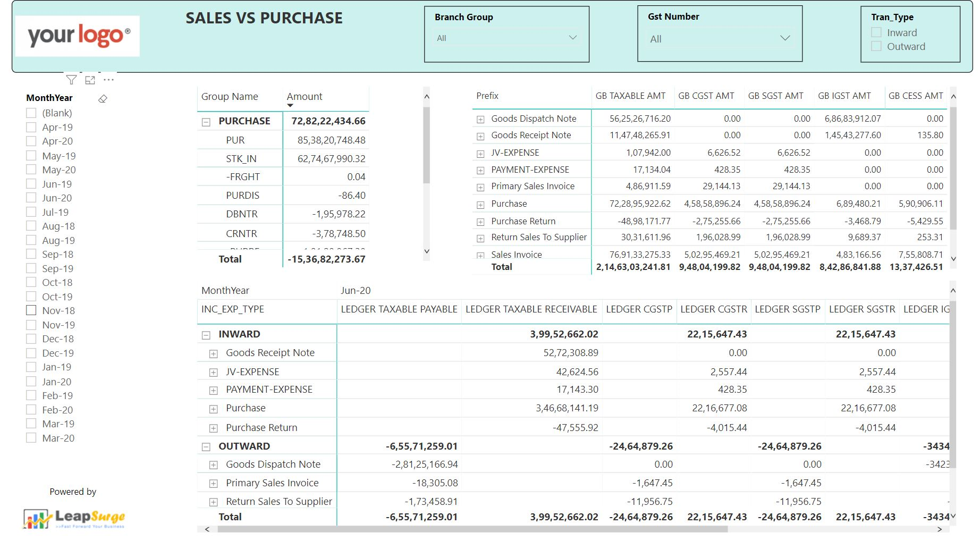This screenshot has width=980, height=541.
Task: Expand the Goods Dispatch Note prefix row
Action: pos(480,120)
